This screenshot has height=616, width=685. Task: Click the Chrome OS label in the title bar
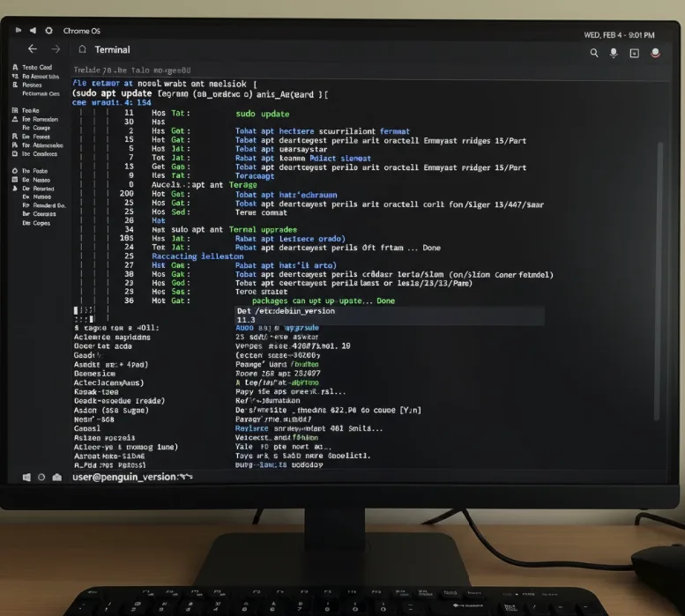click(x=81, y=31)
